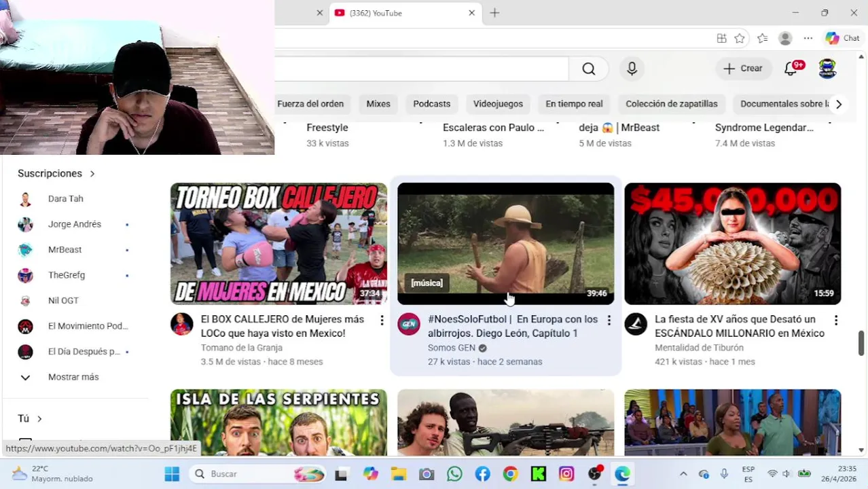868x489 pixels.
Task: Open Tomano de la Granja channel avatar
Action: click(181, 324)
